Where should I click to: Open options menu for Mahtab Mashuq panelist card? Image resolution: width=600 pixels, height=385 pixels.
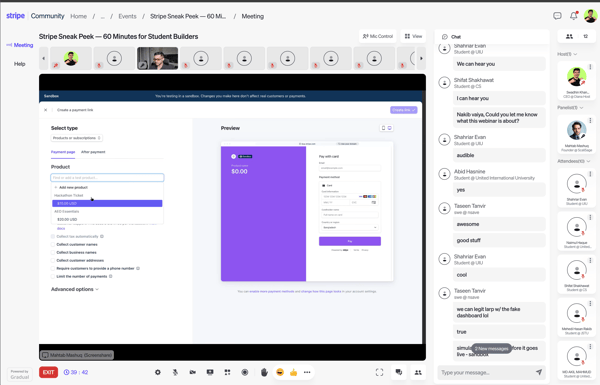click(590, 121)
